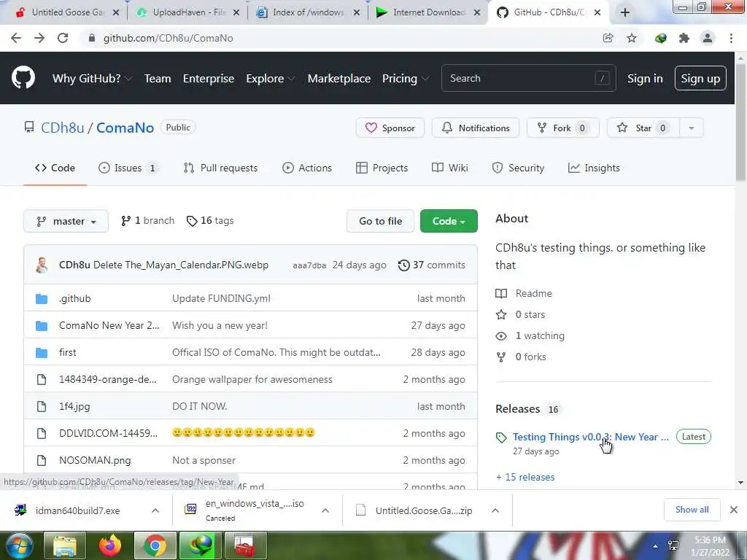The height and width of the screenshot is (560, 747).
Task: Switch to Chrome taskbar icon
Action: [x=155, y=545]
